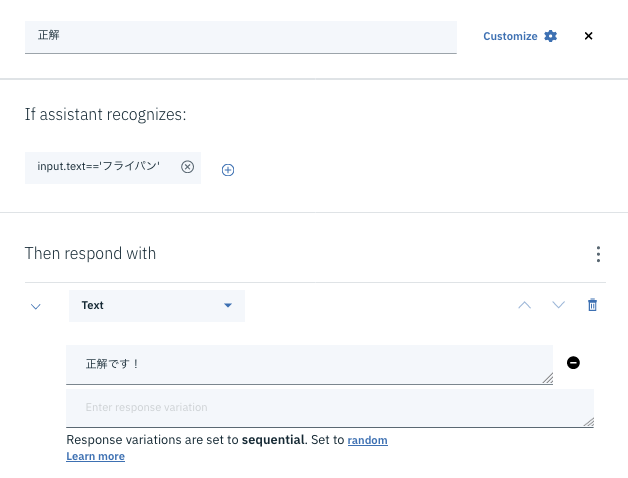Move response down with down arrow
Screen dimensions: 628x478
pyautogui.click(x=559, y=305)
